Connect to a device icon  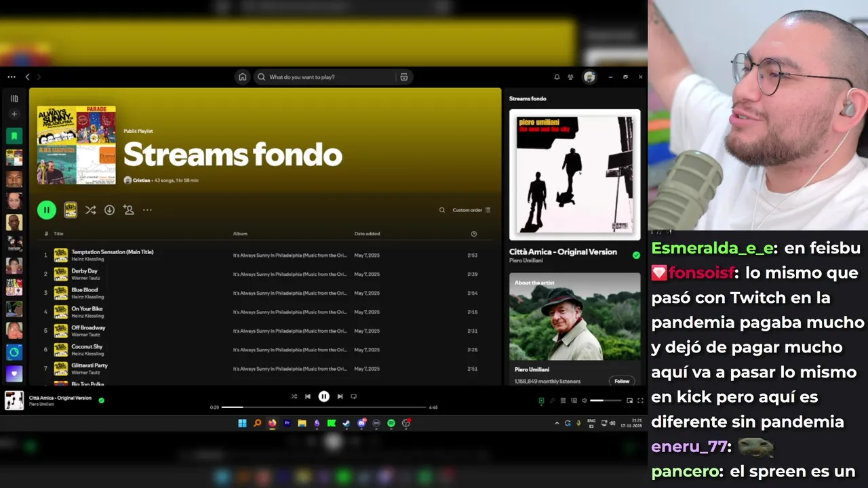point(574,401)
